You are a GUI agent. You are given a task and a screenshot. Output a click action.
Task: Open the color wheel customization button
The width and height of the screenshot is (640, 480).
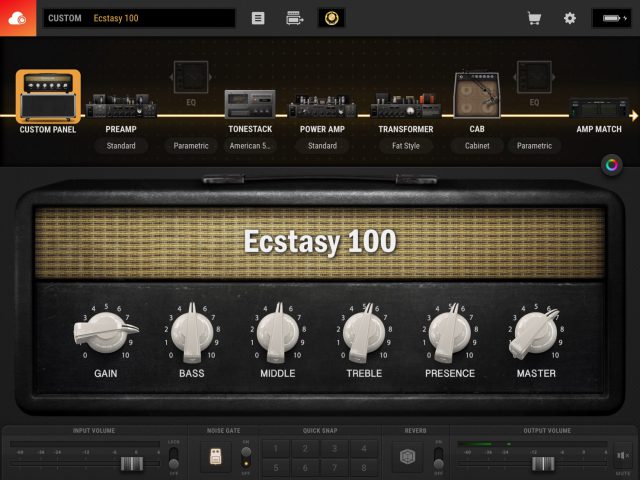pos(611,165)
